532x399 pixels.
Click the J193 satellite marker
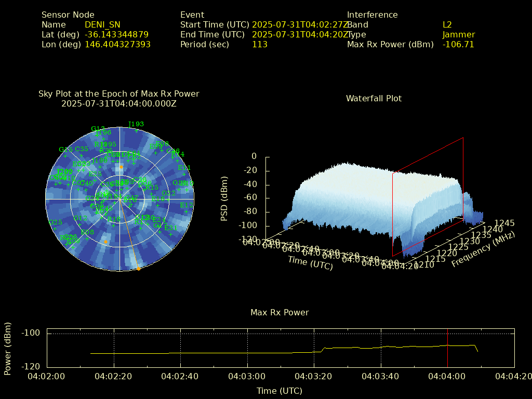point(136,130)
